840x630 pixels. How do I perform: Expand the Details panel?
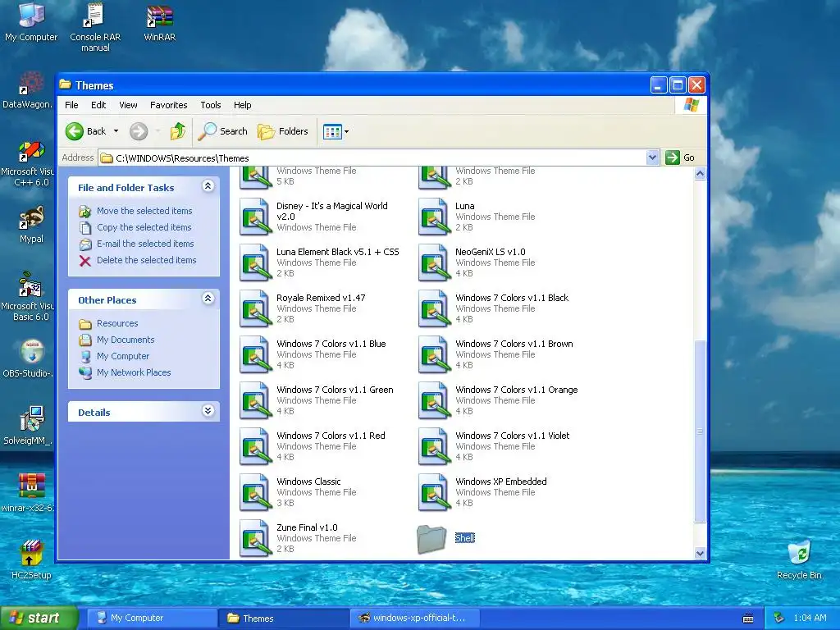click(x=208, y=411)
